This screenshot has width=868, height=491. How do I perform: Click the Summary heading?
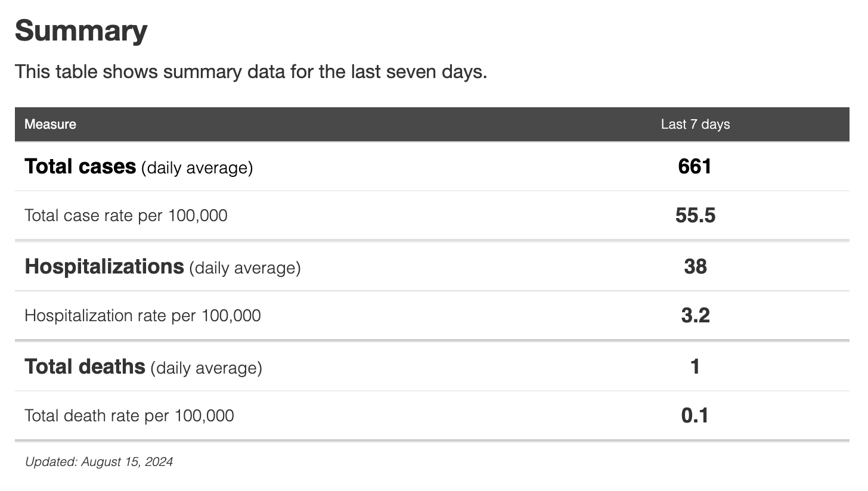click(x=81, y=31)
